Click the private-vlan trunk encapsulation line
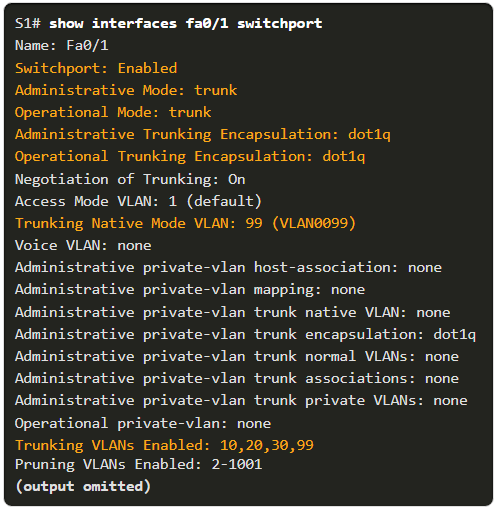This screenshot has height=511, width=496. (246, 335)
